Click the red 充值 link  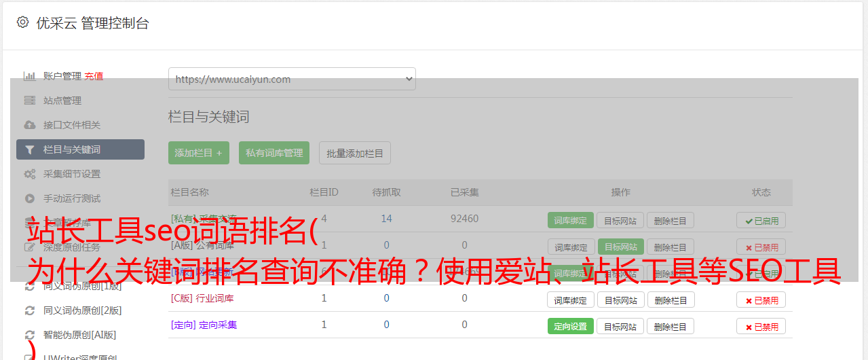pos(94,76)
